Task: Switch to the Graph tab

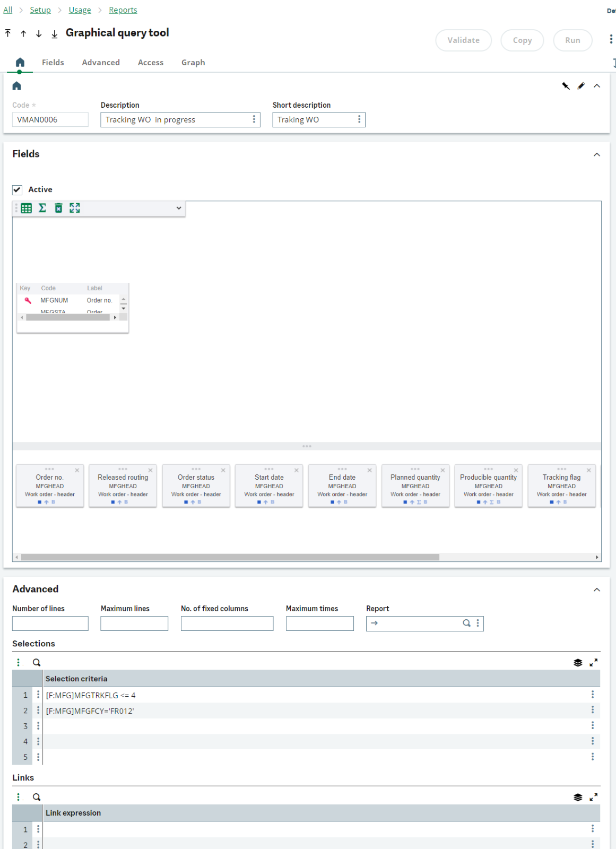Action: 193,63
